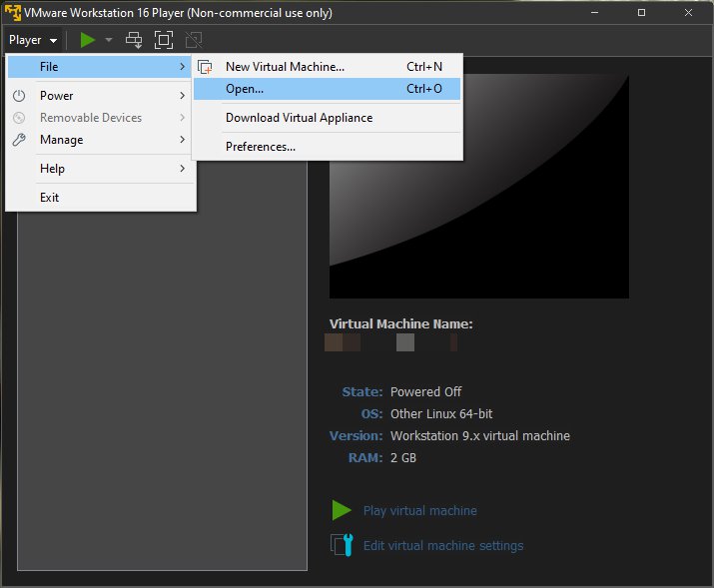The height and width of the screenshot is (588, 714).
Task: Click the Play virtual machine link
Action: (419, 510)
